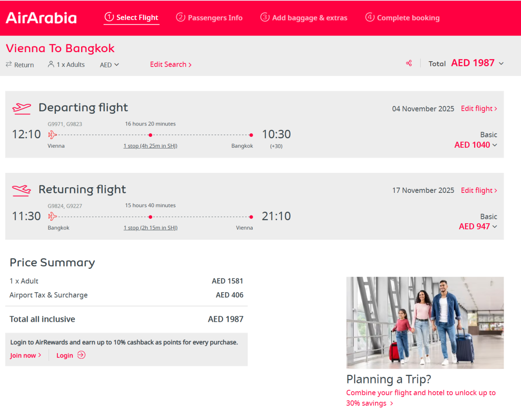The image size is (521, 420).
Task: Click the Login circled arrow icon
Action: [x=81, y=355]
